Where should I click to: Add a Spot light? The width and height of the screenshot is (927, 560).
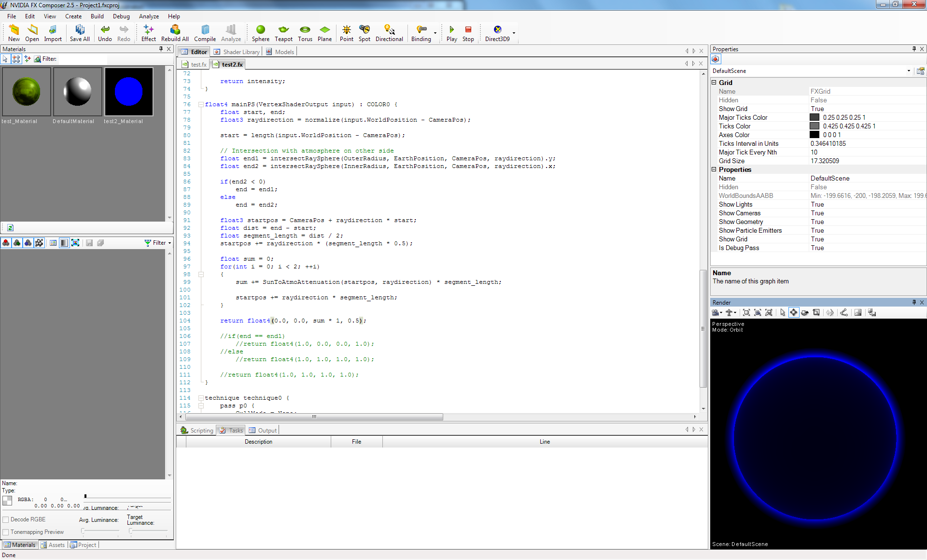364,33
